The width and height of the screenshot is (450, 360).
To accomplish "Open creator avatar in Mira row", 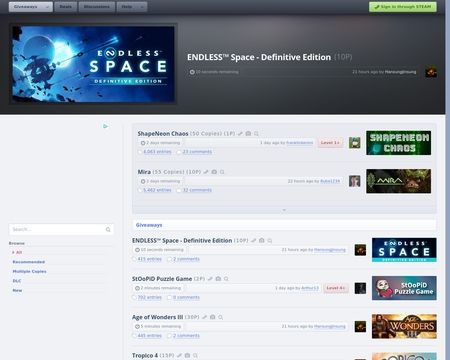I will [355, 181].
